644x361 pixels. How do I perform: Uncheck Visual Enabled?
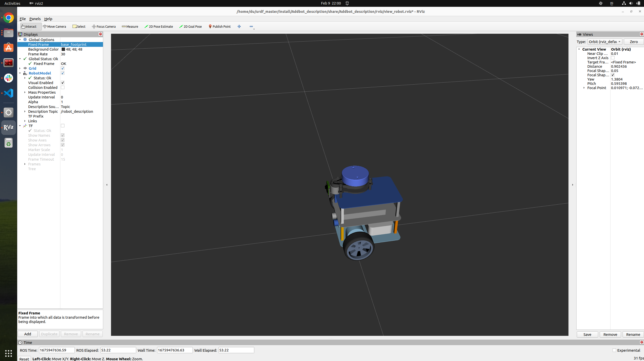click(63, 83)
